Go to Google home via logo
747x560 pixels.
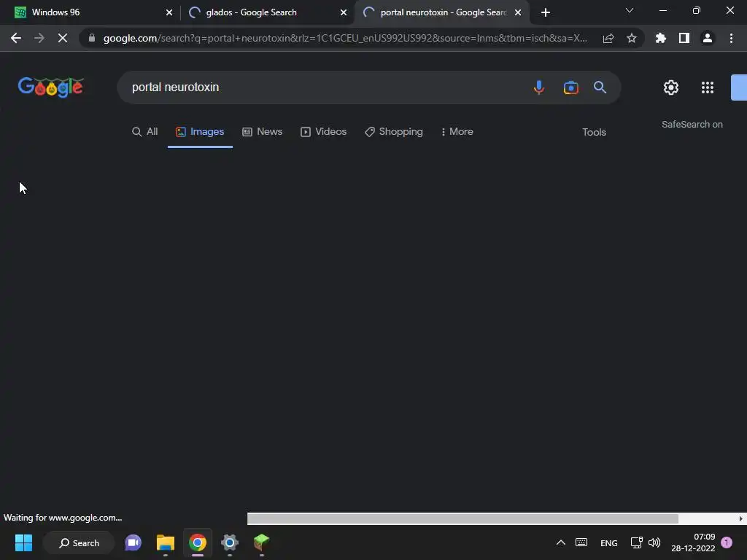51,87
